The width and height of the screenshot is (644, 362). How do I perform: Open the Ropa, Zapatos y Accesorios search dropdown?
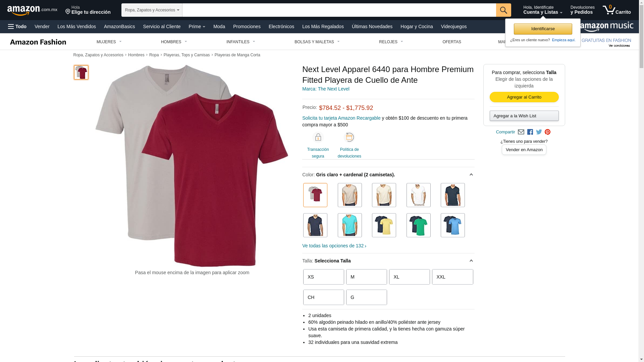[x=152, y=10]
